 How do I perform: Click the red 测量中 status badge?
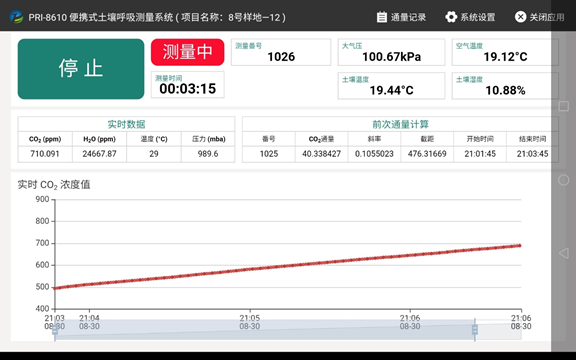click(187, 52)
